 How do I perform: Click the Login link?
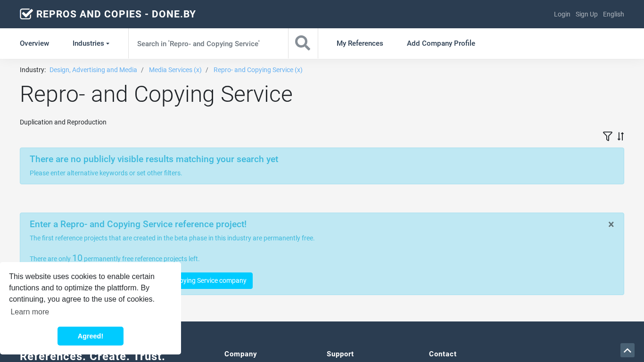pyautogui.click(x=561, y=14)
